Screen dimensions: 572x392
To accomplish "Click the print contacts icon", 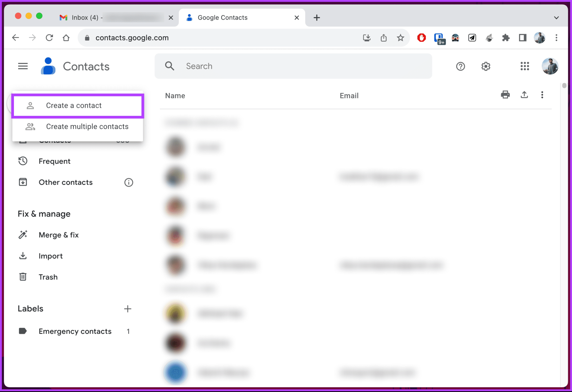I will (x=505, y=95).
